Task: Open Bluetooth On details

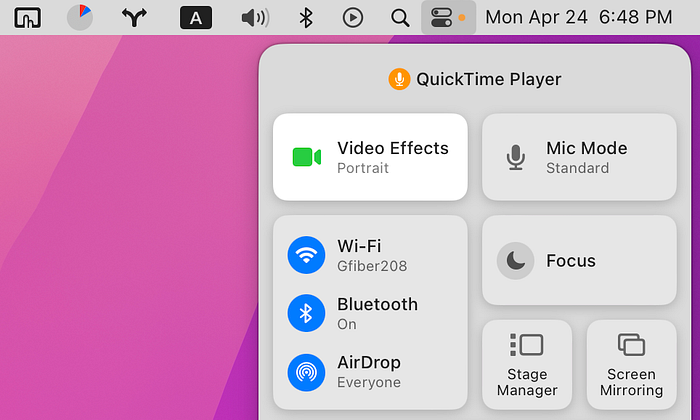Action: point(377,313)
